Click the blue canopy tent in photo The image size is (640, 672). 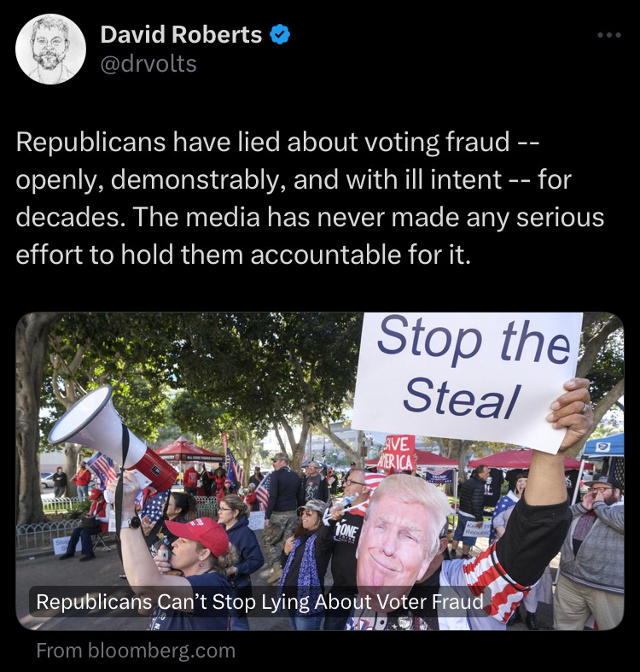[603, 445]
